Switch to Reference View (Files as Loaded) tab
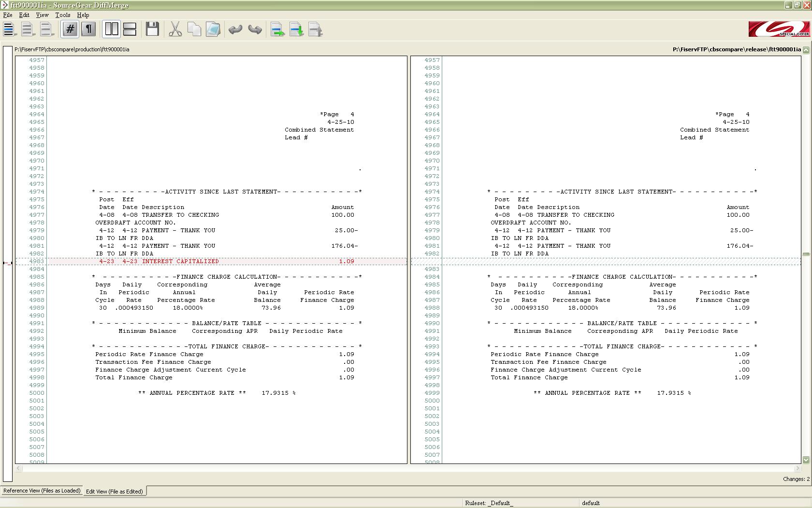This screenshot has height=508, width=812. (x=42, y=491)
